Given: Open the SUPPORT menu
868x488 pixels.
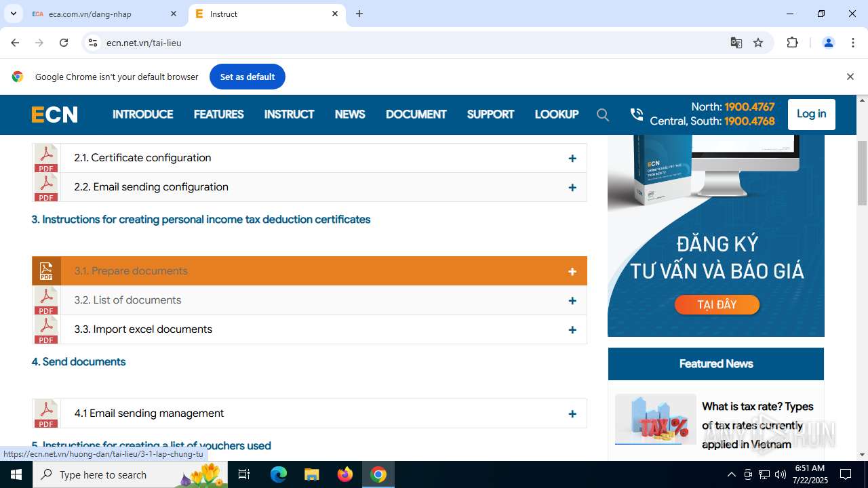Looking at the screenshot, I should tap(490, 115).
